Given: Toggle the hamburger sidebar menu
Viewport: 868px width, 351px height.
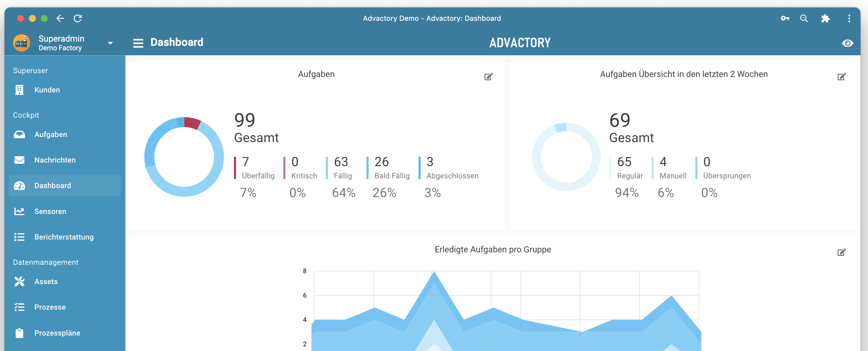Looking at the screenshot, I should click(x=138, y=43).
